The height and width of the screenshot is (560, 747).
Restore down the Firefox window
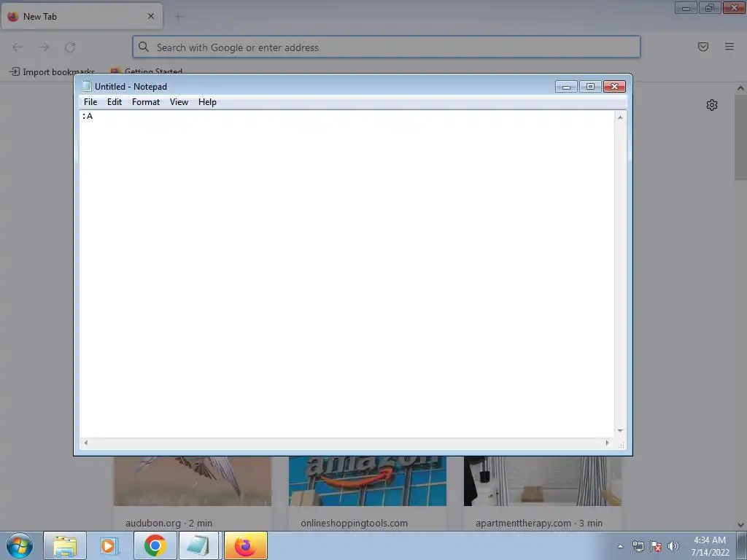point(710,7)
